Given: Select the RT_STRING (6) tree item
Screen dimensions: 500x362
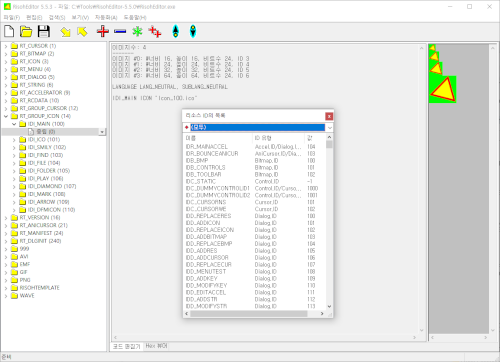Looking at the screenshot, I should pyautogui.click(x=36, y=85).
